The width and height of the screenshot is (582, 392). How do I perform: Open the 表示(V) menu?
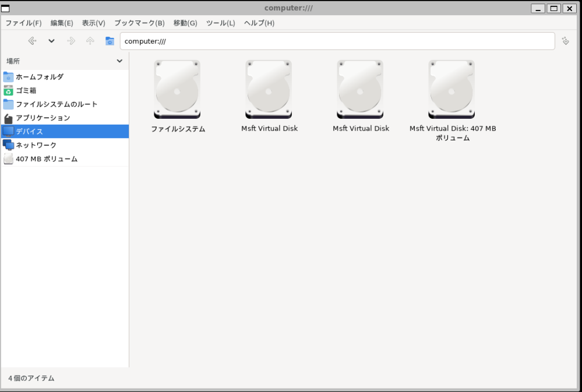93,23
